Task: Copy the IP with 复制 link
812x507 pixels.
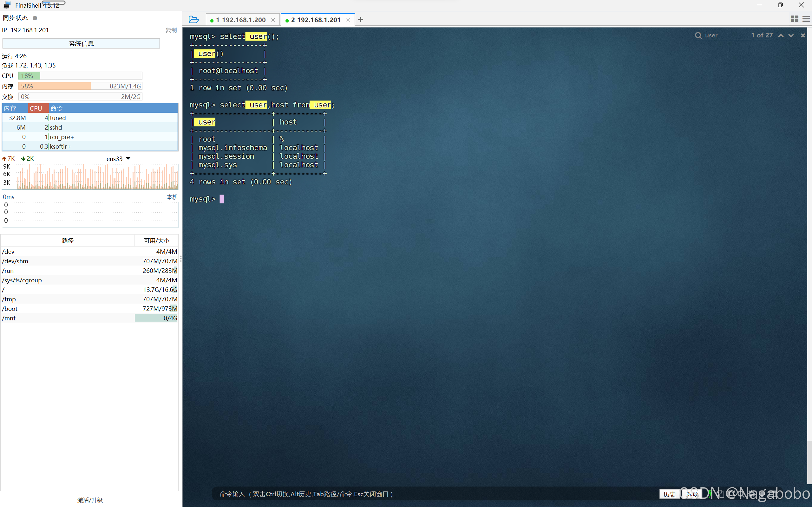Action: 171,30
